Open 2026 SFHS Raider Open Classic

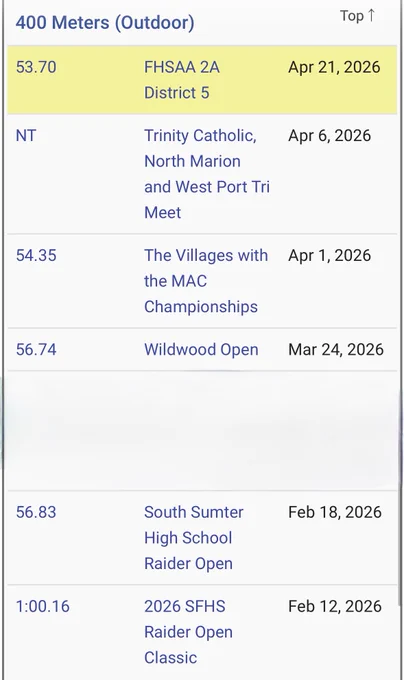click(188, 632)
